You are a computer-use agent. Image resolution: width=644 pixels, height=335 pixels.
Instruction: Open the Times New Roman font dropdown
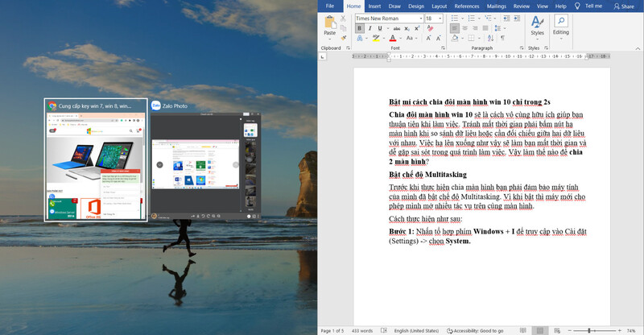click(421, 19)
